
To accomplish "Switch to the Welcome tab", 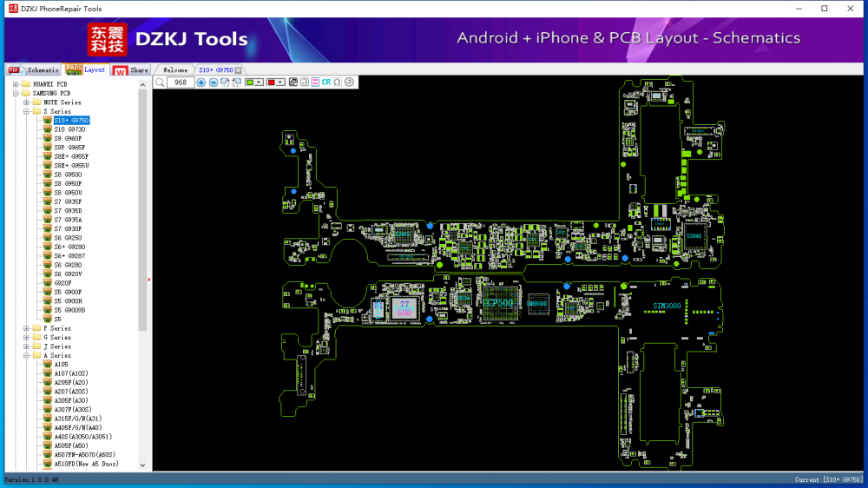I will pos(174,69).
